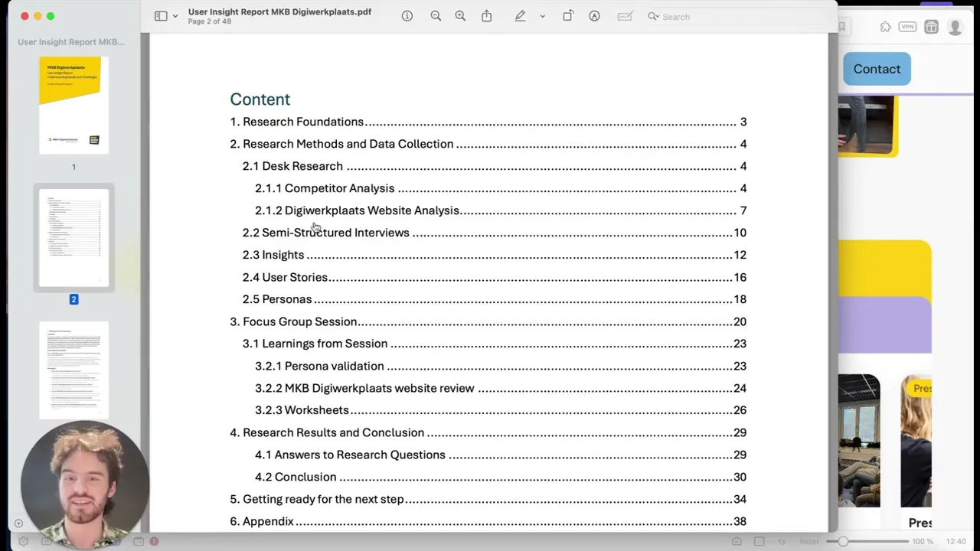Image resolution: width=980 pixels, height=551 pixels.
Task: Click the PDF title 'User Insight Report MKB Digiwerkplaats.pdf'
Action: coord(279,11)
